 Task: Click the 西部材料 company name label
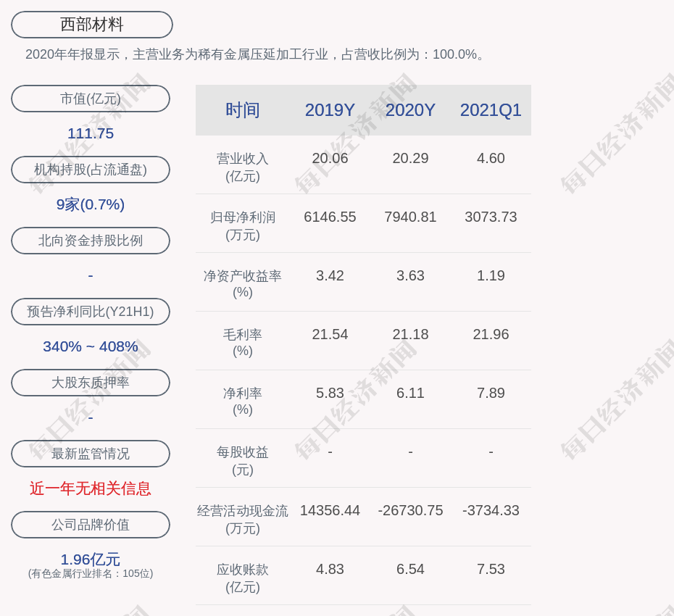(x=92, y=25)
